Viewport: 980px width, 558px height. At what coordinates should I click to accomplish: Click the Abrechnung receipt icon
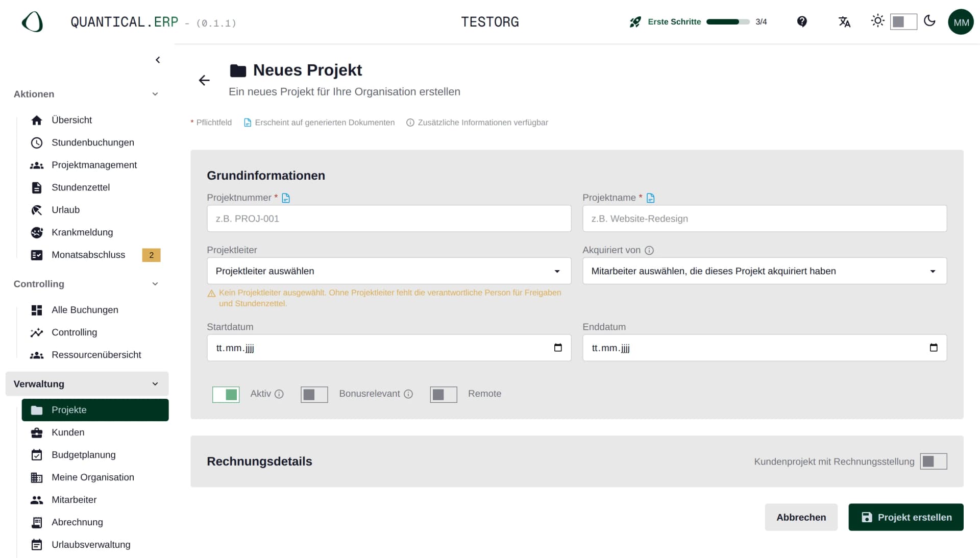pos(37,522)
